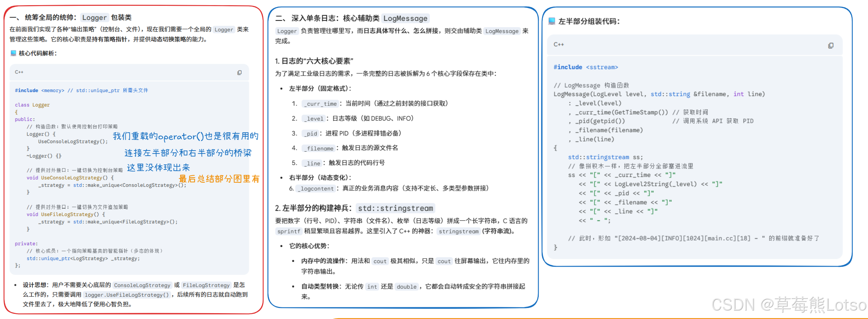Click laptop icon beside 核心代码解析
This screenshot has height=319, width=868.
(14, 53)
